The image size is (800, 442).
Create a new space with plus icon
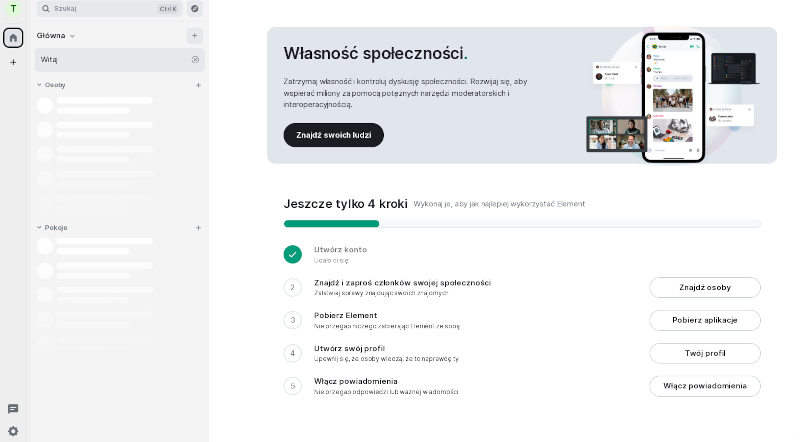pos(13,62)
